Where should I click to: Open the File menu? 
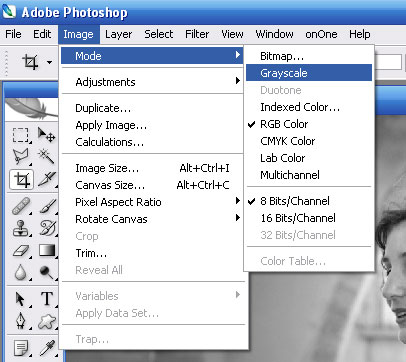[x=13, y=34]
